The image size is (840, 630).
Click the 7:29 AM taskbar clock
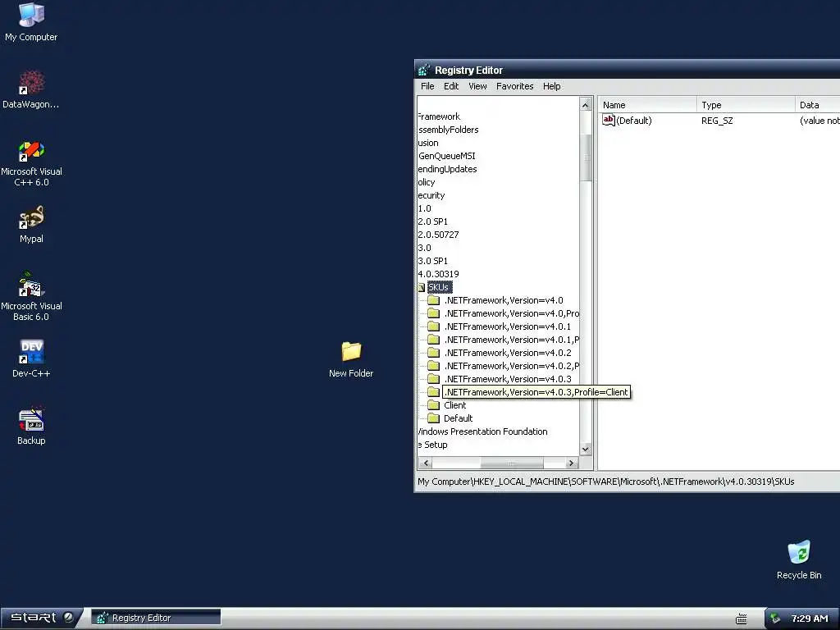[x=809, y=619]
